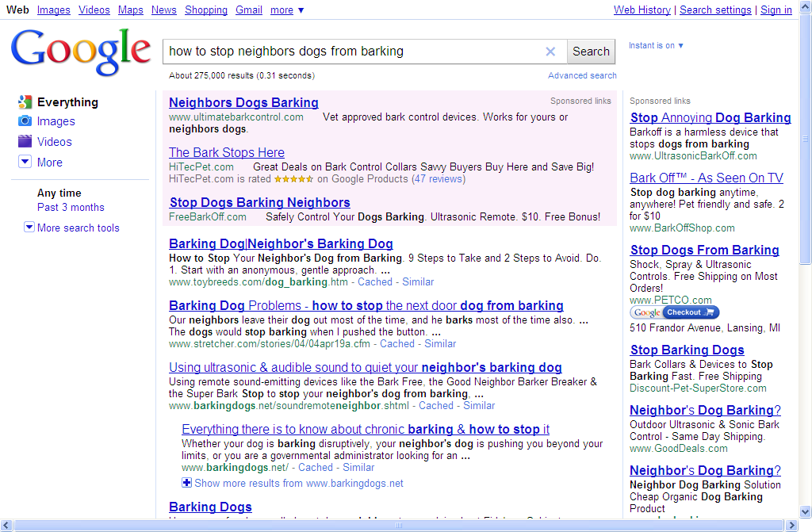Click the scroll down arrow
The image size is (812, 532).
806,512
